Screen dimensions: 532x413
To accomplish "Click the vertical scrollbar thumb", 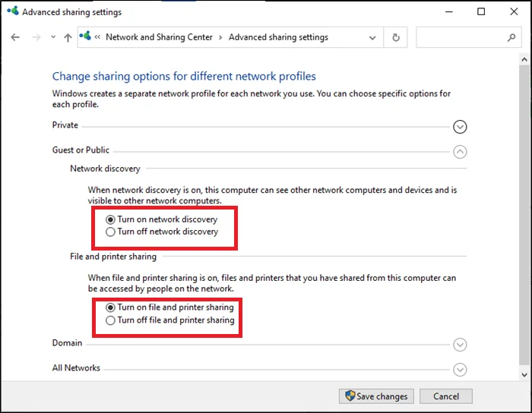I will pos(524,215).
